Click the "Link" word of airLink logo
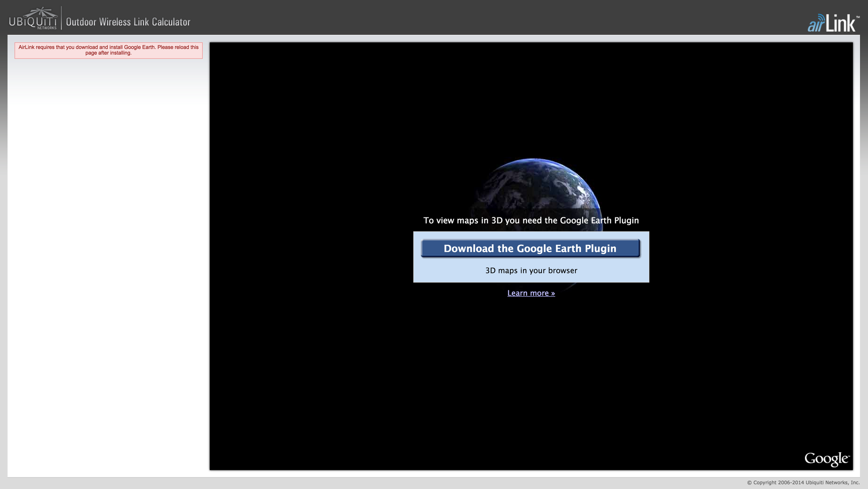The height and width of the screenshot is (489, 868). 841,23
